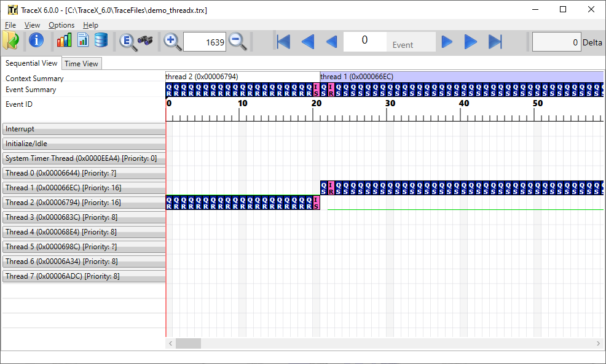Open the Options menu

pyautogui.click(x=61, y=25)
